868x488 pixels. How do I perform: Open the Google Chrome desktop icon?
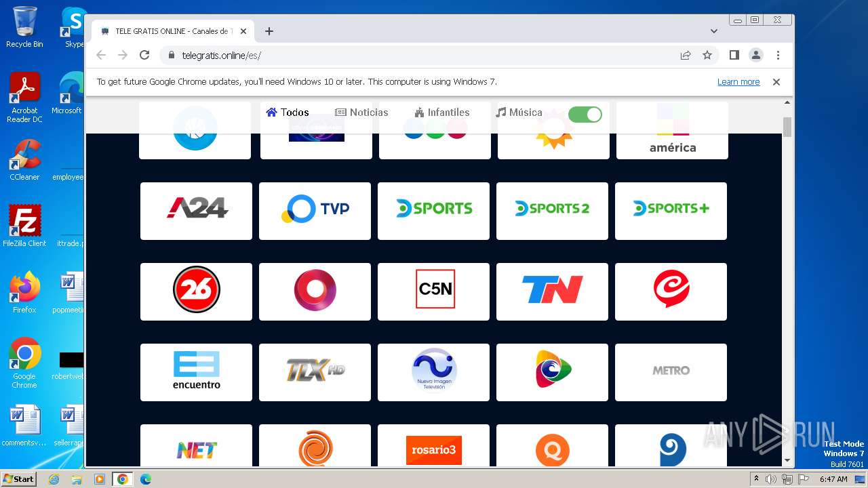[x=24, y=363]
